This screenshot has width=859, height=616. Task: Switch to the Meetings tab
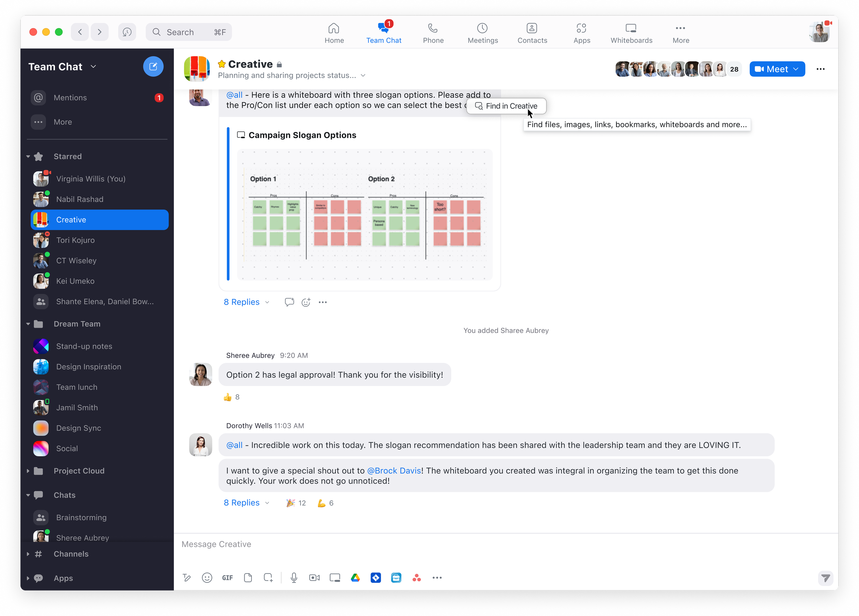coord(482,33)
